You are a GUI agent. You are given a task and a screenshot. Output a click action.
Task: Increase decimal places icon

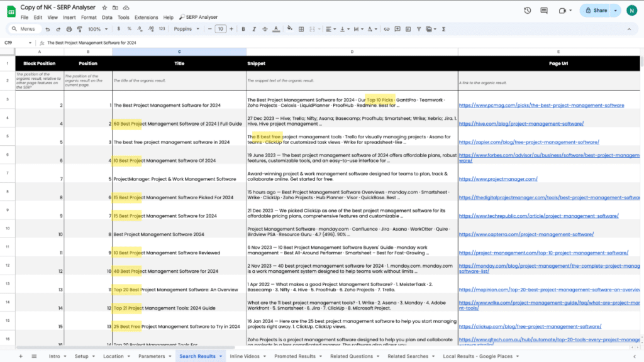[151, 29]
